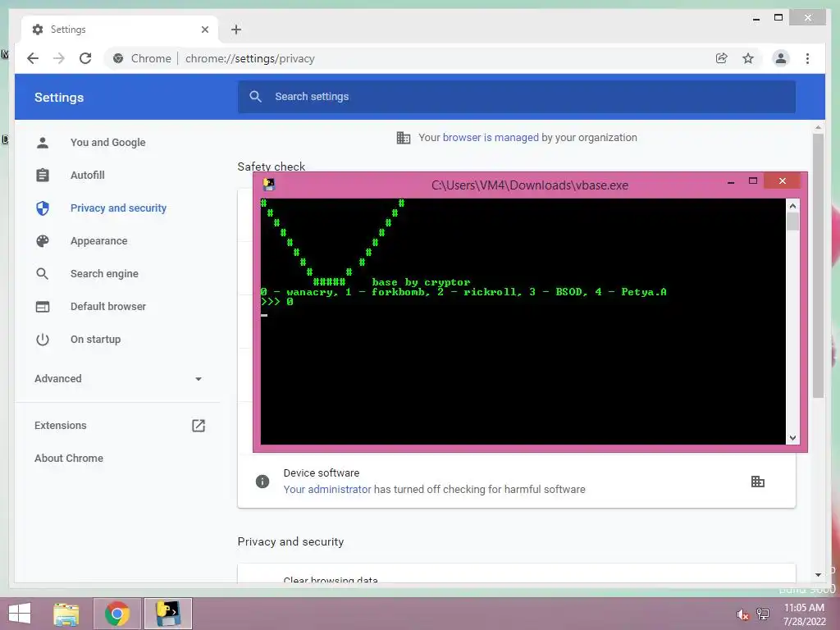Click the Default browser window icon
The width and height of the screenshot is (840, 630).
(43, 307)
